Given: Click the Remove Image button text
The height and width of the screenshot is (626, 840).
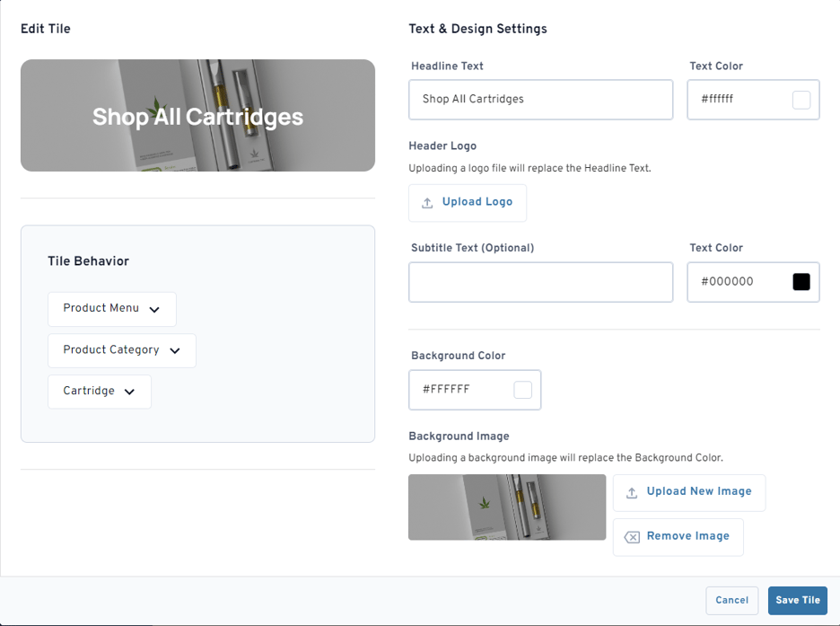Looking at the screenshot, I should (x=687, y=536).
